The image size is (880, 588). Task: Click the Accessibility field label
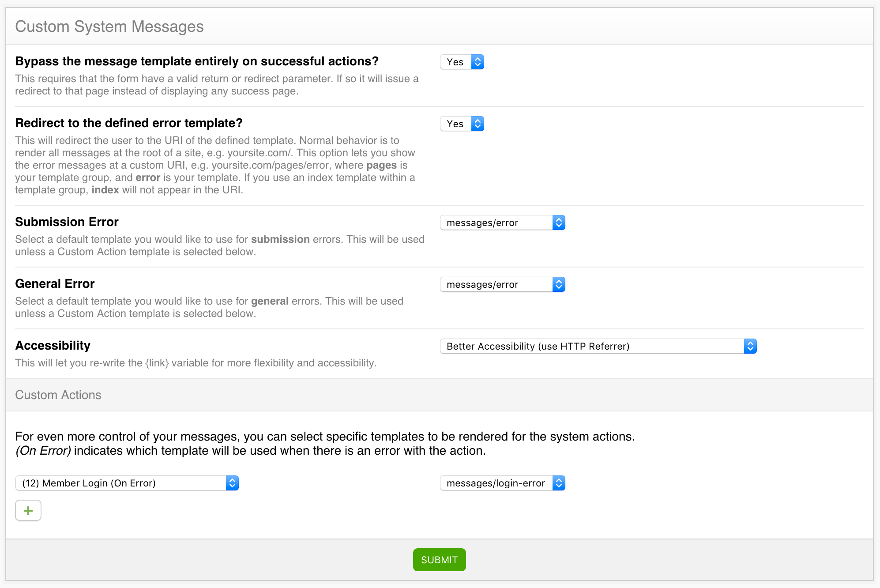click(x=53, y=346)
